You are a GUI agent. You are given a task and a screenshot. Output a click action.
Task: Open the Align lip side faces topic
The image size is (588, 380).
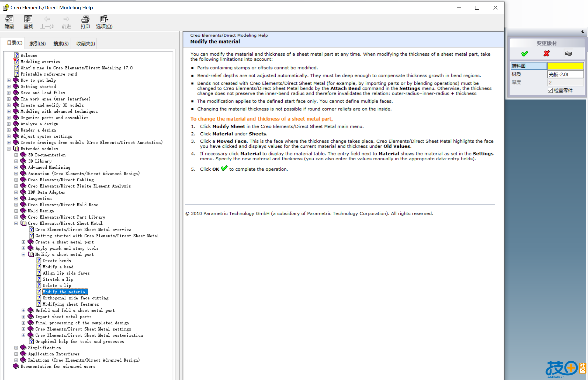coord(66,273)
